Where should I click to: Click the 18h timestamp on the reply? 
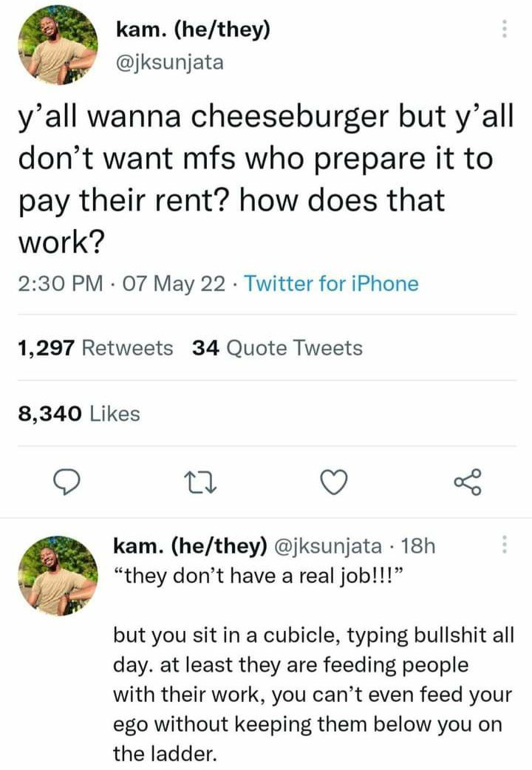click(418, 546)
